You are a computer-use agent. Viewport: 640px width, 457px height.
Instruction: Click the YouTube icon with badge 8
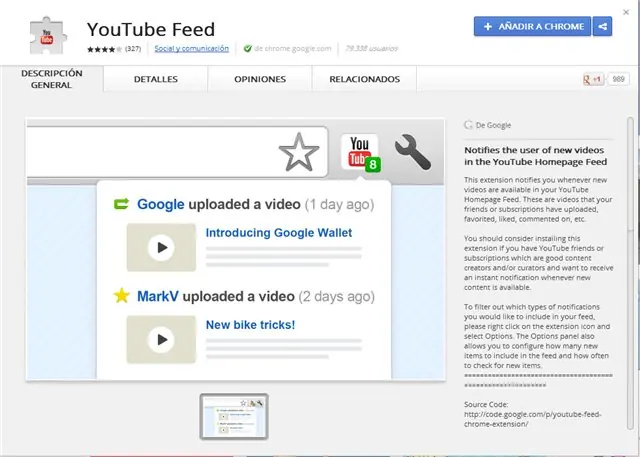360,152
